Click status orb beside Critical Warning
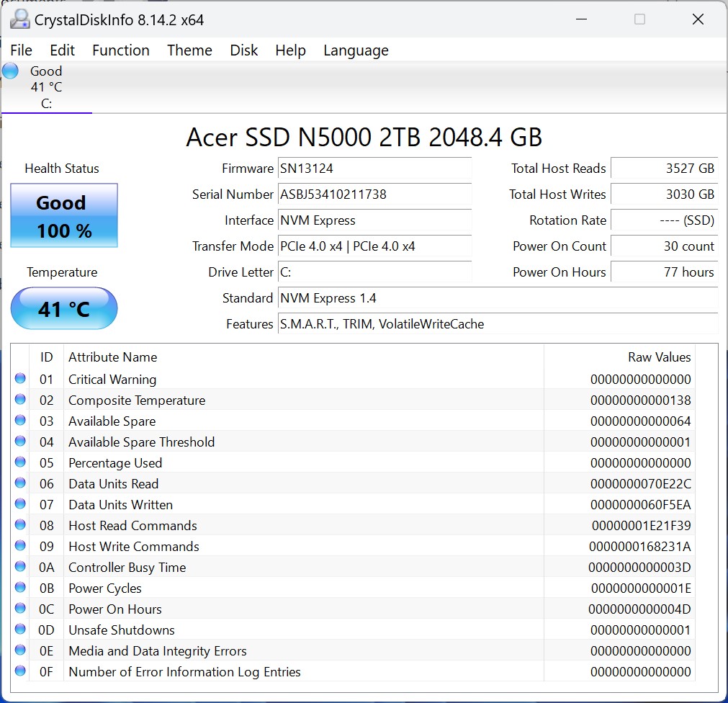The height and width of the screenshot is (703, 728). [x=20, y=379]
